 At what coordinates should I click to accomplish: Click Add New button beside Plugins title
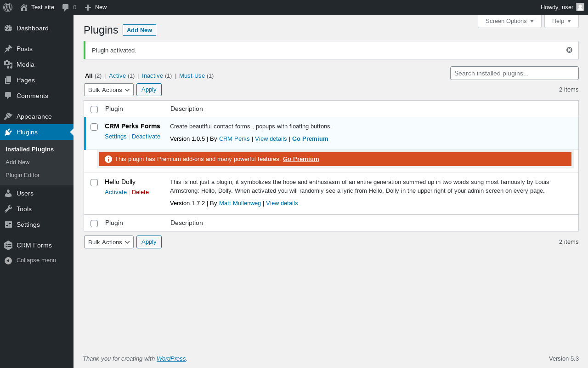[139, 30]
